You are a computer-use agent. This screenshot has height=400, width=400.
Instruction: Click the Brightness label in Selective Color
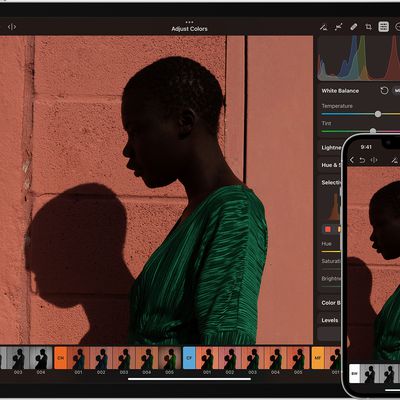331,278
